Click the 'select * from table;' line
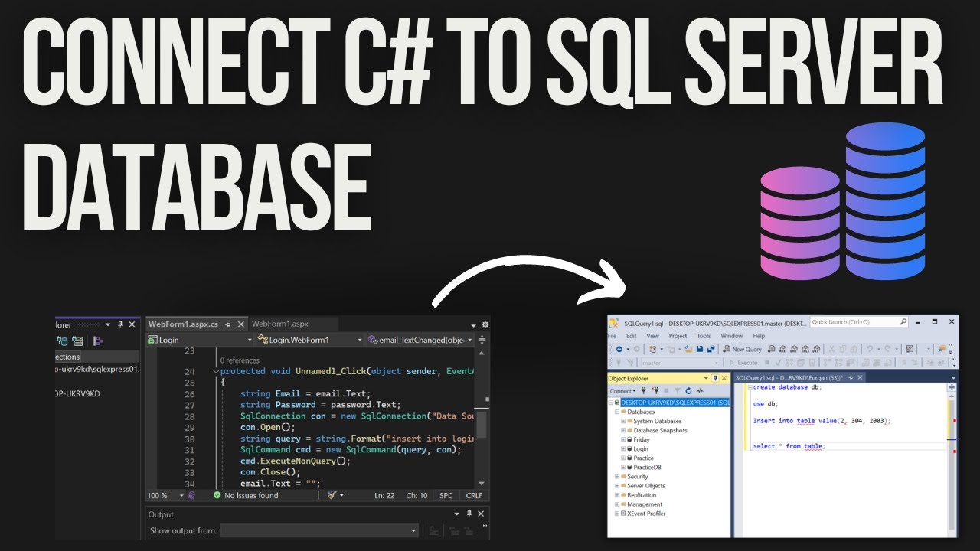Image resolution: width=980 pixels, height=551 pixels. coord(788,446)
